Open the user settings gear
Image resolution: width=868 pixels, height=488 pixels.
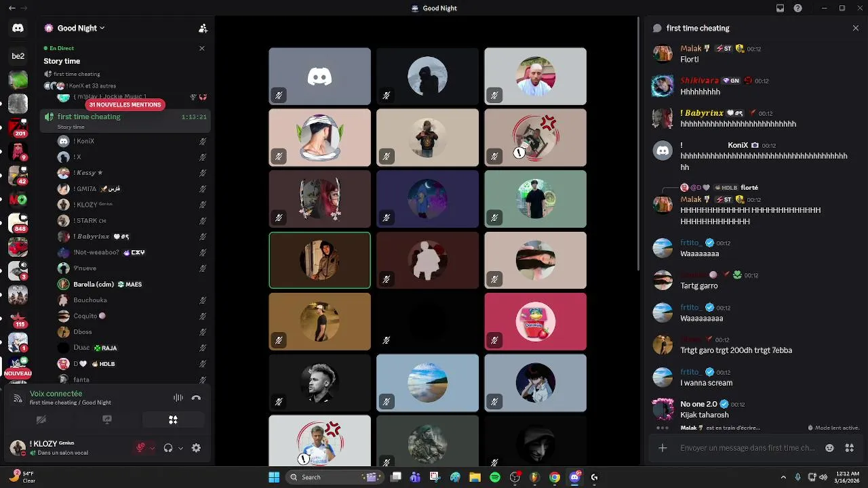pos(196,448)
